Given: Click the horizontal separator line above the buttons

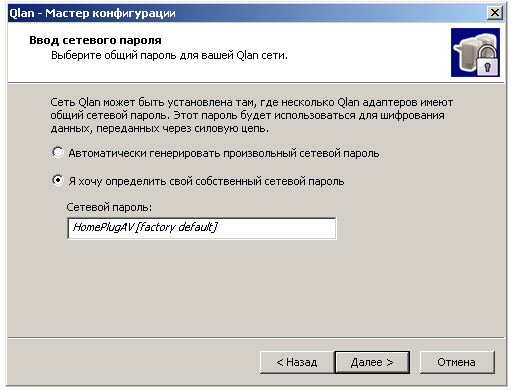Looking at the screenshot, I should pyautogui.click(x=256, y=338).
